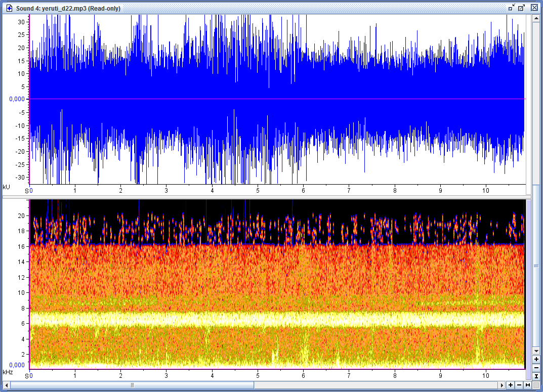Image resolution: width=543 pixels, height=392 pixels.
Task: Click the waveform zero line at 5 seconds
Action: (x=258, y=99)
